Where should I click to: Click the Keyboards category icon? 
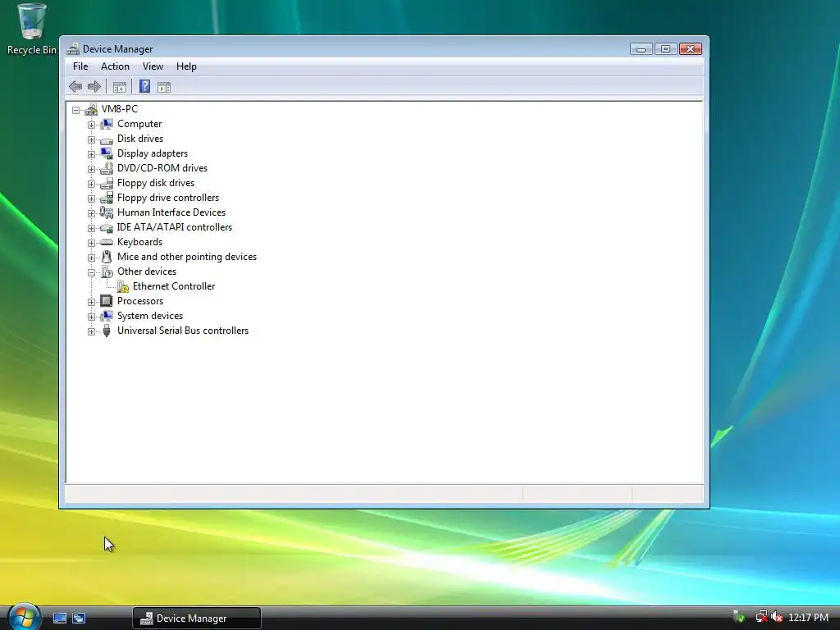coord(107,242)
